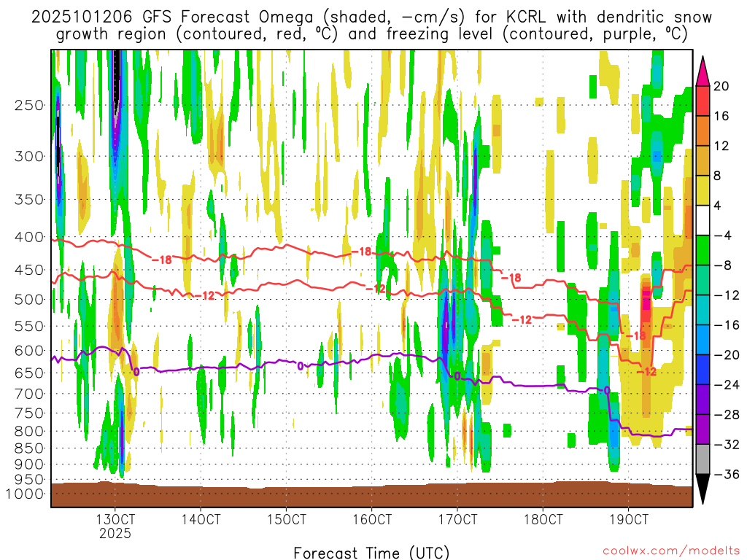This screenshot has width=747, height=560.
Task: Click the -16 value on the color scale
Action: point(726,325)
